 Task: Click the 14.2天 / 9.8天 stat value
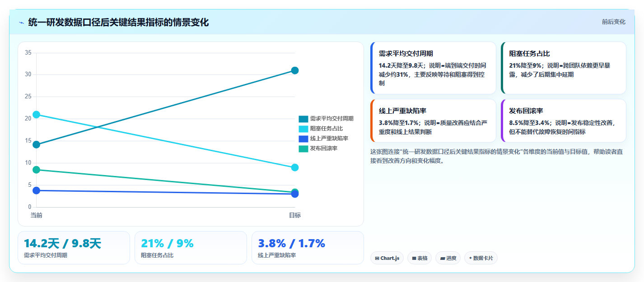pos(62,244)
